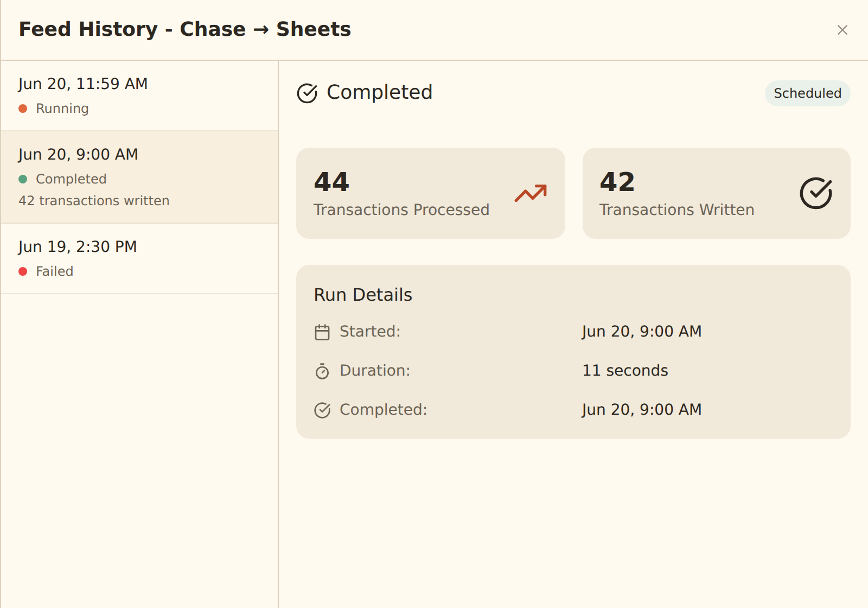Click the Run Details heading

tap(363, 295)
